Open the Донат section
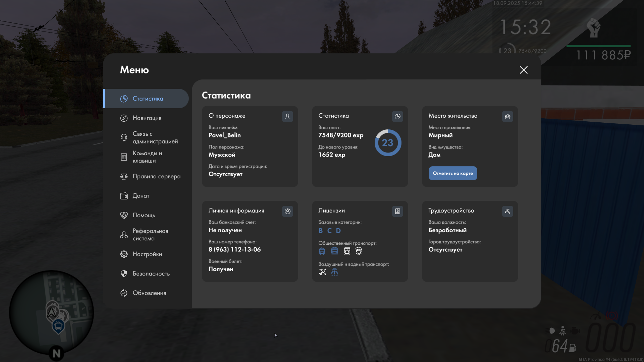 pyautogui.click(x=141, y=196)
